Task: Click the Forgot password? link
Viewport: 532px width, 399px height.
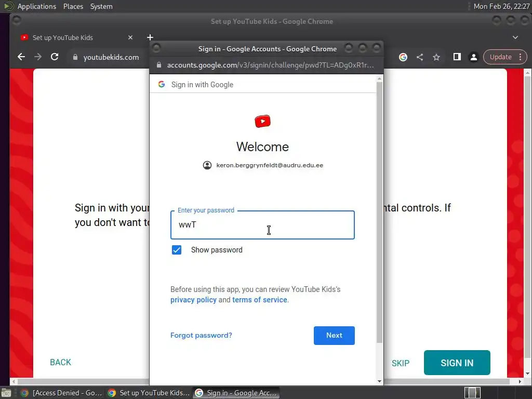Action: (201, 335)
